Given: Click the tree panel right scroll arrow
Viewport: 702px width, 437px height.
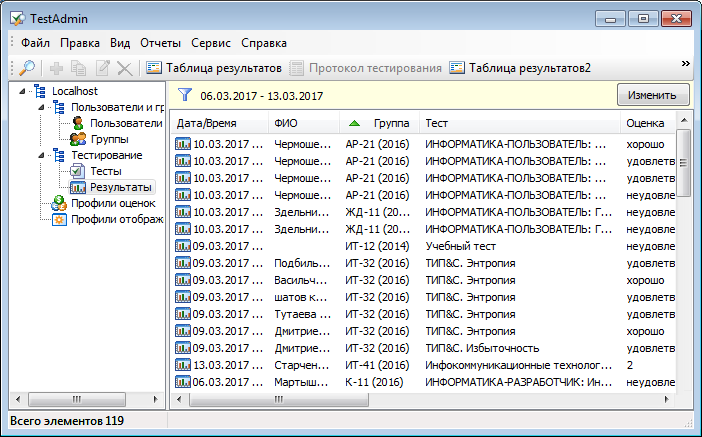Looking at the screenshot, I should coord(155,399).
